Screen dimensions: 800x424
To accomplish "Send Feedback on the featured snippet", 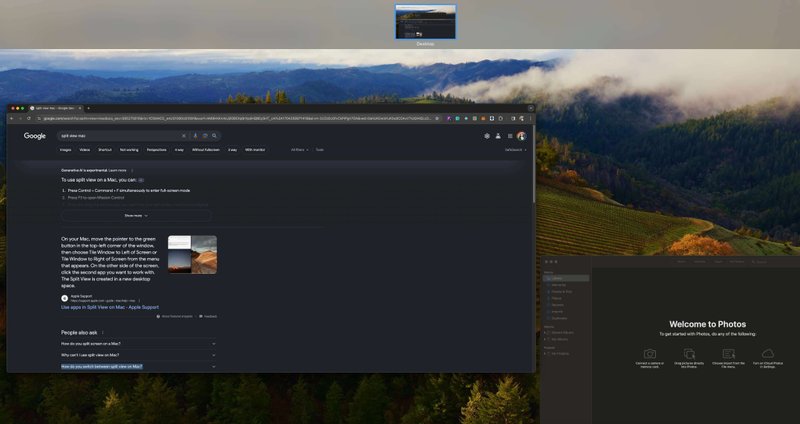I will pos(208,316).
